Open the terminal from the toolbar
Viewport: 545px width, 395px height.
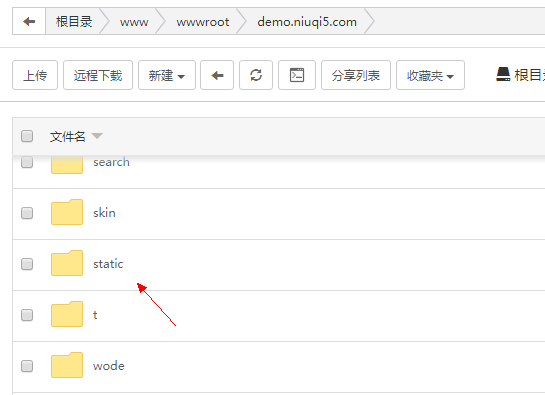point(297,75)
